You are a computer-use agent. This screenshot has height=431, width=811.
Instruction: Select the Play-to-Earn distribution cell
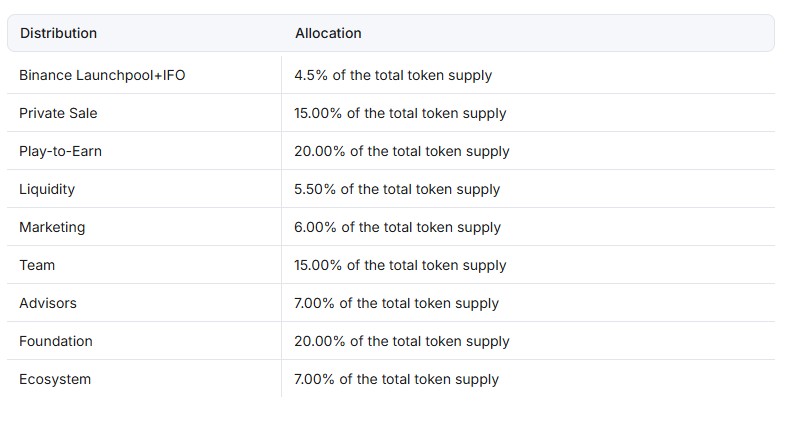[x=60, y=151]
